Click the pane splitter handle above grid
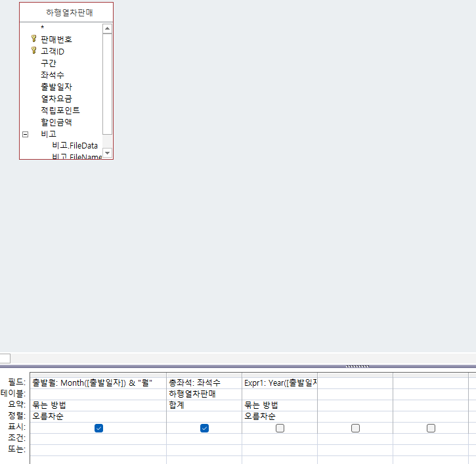Viewport: 476px width, 464px height. coord(357,366)
